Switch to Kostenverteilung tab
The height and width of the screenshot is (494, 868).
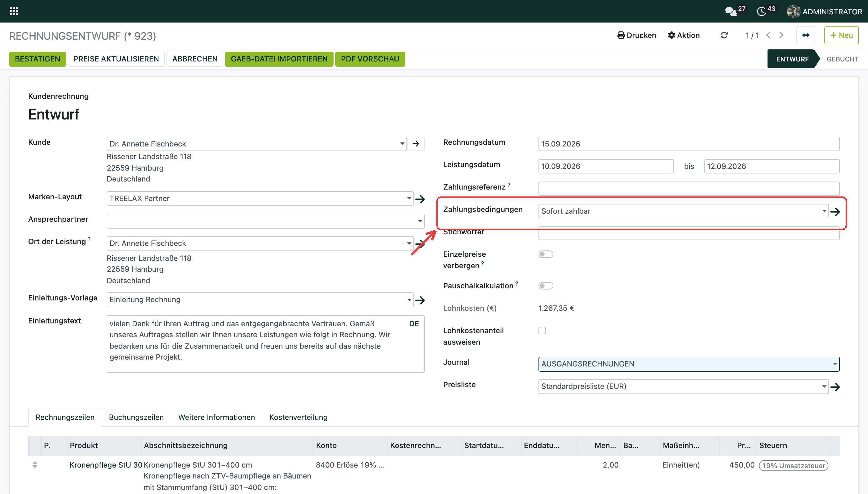(x=299, y=417)
